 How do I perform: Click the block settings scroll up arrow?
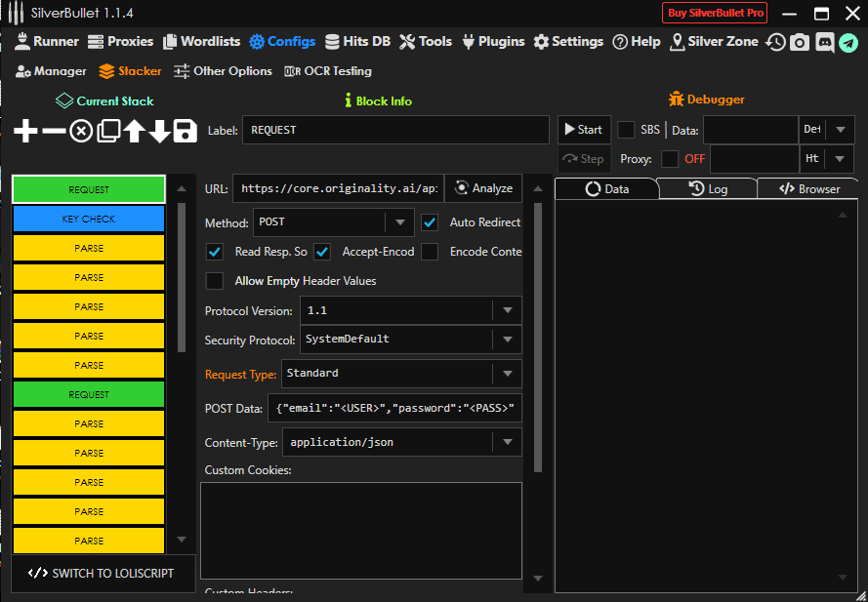click(538, 188)
